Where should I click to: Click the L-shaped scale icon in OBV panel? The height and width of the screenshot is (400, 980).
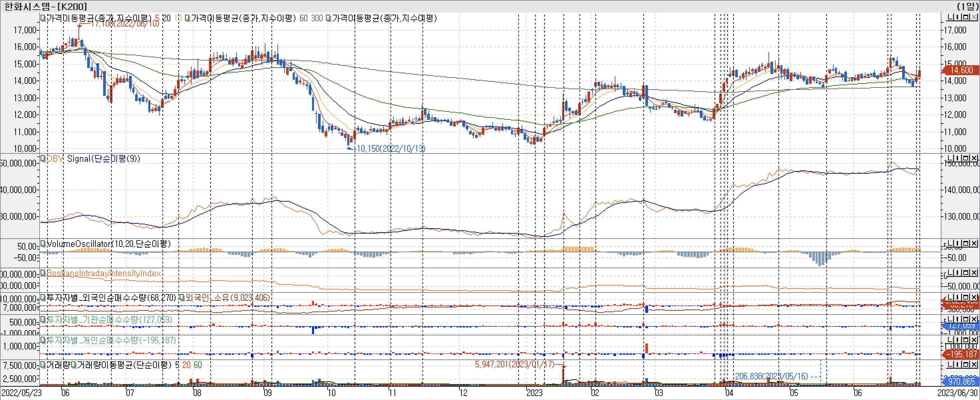[x=950, y=158]
